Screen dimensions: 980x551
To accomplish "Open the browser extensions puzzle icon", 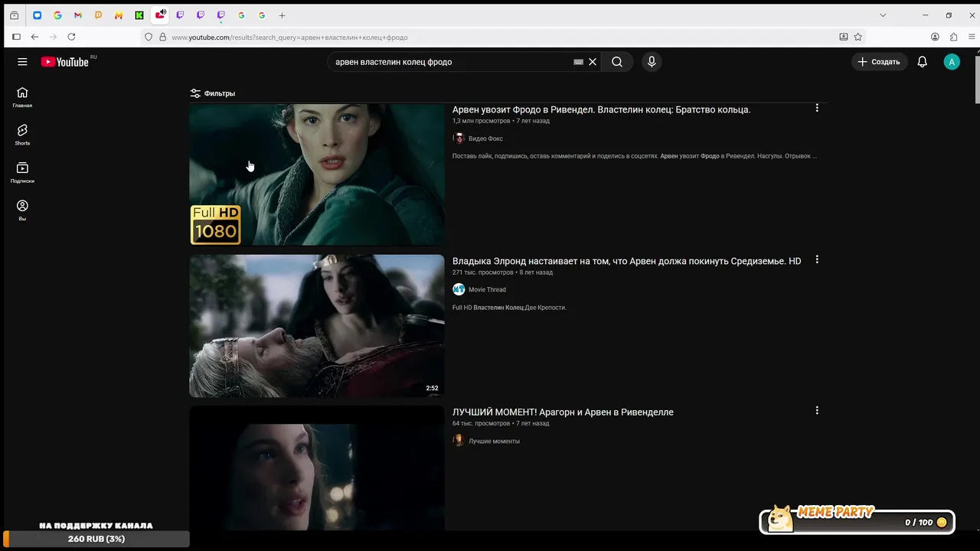I will point(953,37).
